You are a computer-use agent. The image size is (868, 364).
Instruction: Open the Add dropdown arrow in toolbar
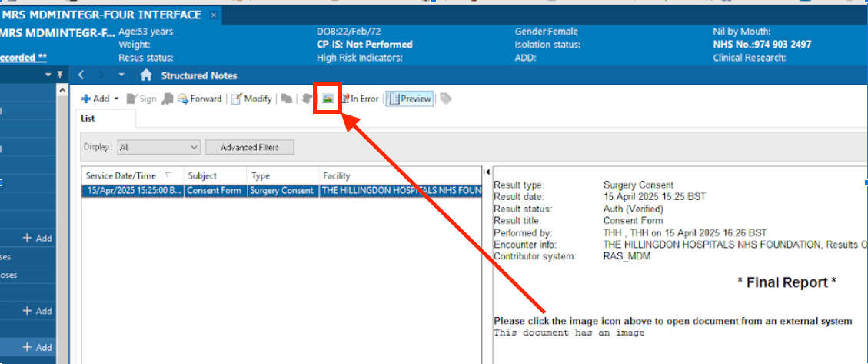click(116, 99)
